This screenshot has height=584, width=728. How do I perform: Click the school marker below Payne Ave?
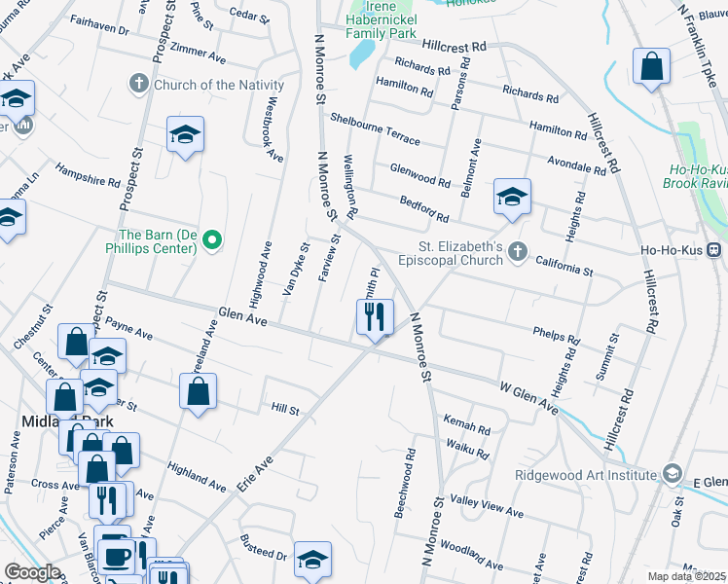click(x=107, y=355)
